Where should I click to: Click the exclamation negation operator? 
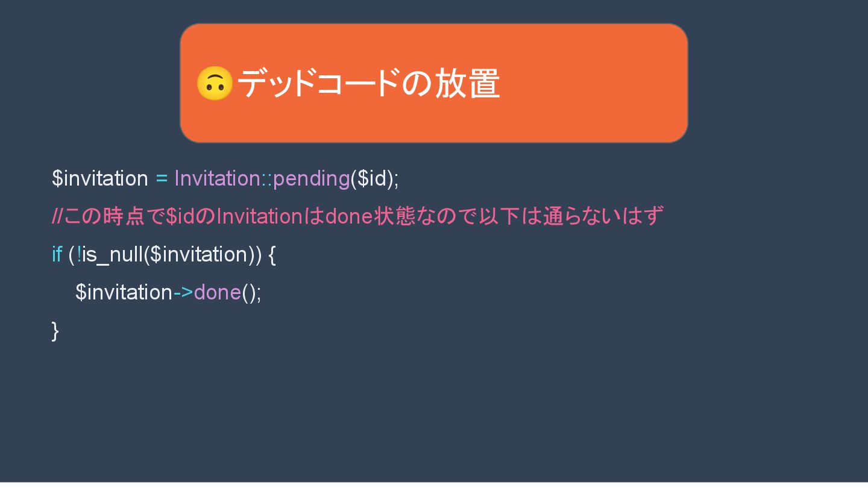(78, 255)
